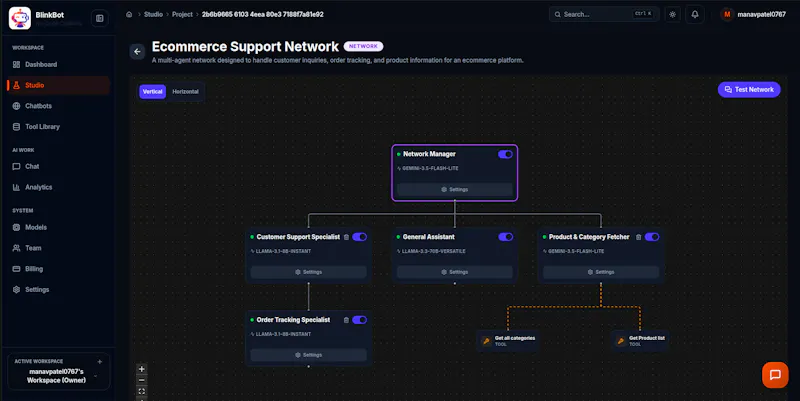This screenshot has width=800, height=401.
Task: Click GEMINI-3.5-FLASH-LITE under Network Manager
Action: (430, 168)
